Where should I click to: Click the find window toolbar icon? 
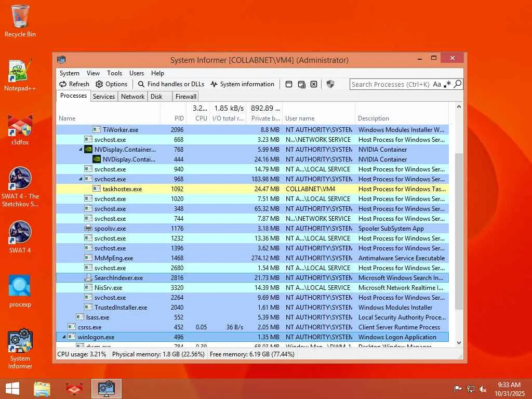[x=289, y=84]
